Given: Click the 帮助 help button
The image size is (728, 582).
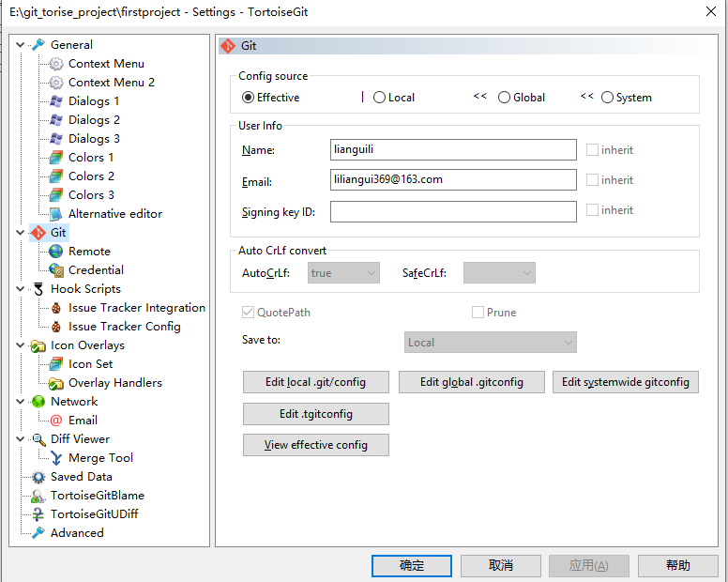Looking at the screenshot, I should coord(678,566).
